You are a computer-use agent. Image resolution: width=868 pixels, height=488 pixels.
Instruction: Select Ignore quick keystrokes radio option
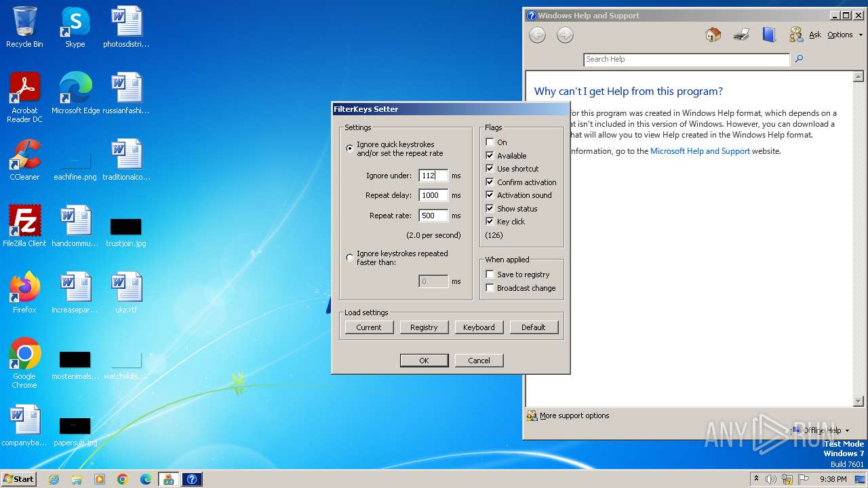pyautogui.click(x=350, y=148)
